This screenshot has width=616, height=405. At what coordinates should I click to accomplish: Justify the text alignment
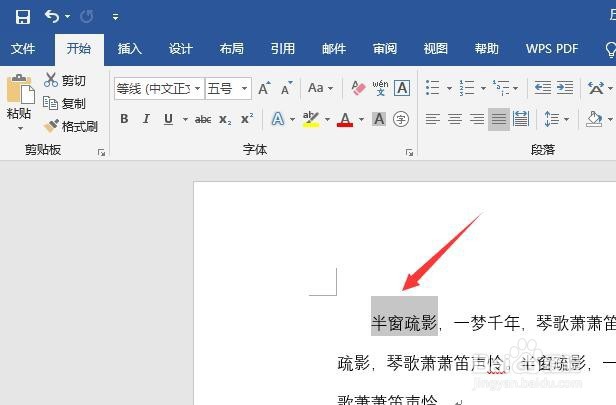[x=499, y=119]
